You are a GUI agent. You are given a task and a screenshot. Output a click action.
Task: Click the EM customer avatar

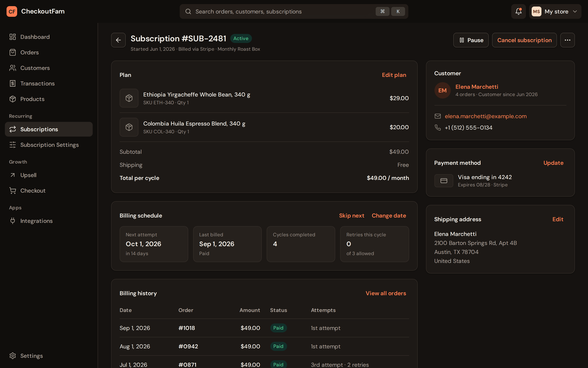coord(442,90)
